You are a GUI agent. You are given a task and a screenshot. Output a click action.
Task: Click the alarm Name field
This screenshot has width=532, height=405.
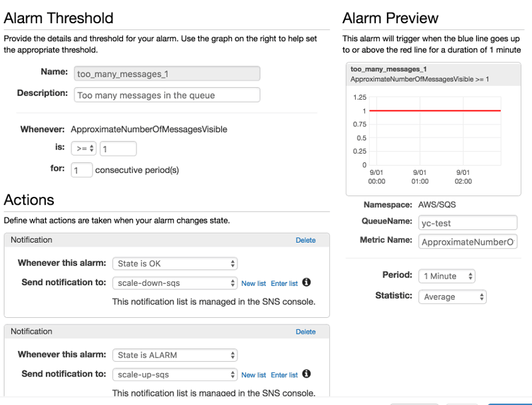pyautogui.click(x=166, y=74)
